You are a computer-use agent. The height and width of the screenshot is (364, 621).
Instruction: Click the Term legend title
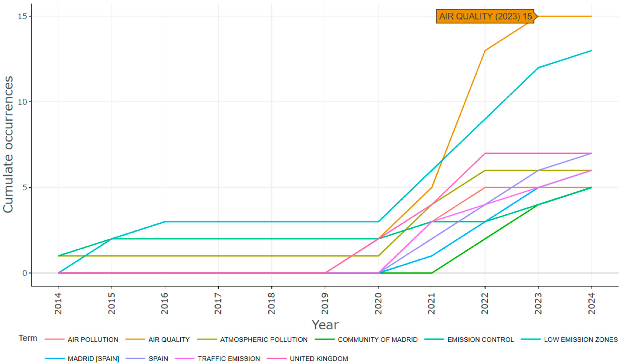(x=28, y=338)
